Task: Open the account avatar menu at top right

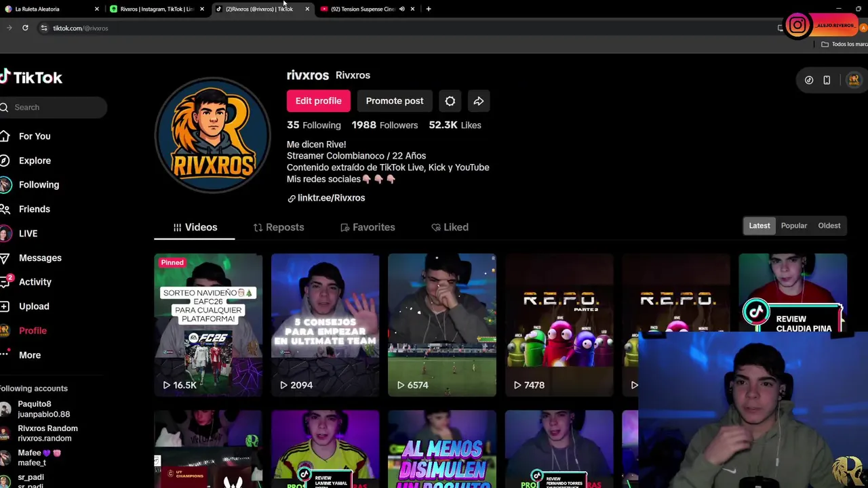Action: [854, 80]
